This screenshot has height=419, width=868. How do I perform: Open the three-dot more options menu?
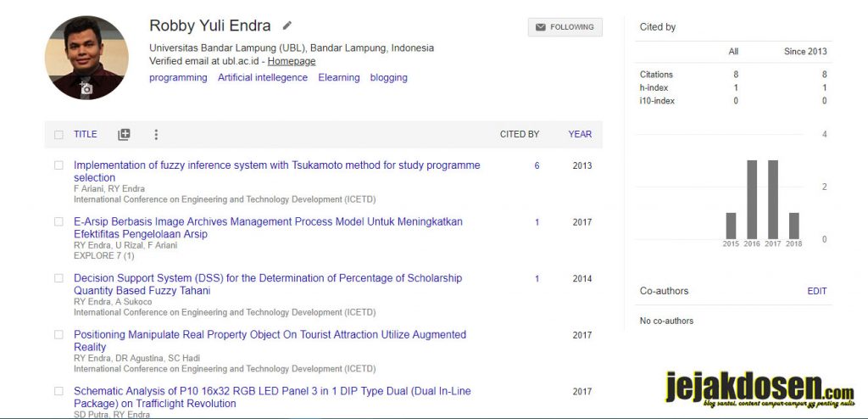[156, 134]
